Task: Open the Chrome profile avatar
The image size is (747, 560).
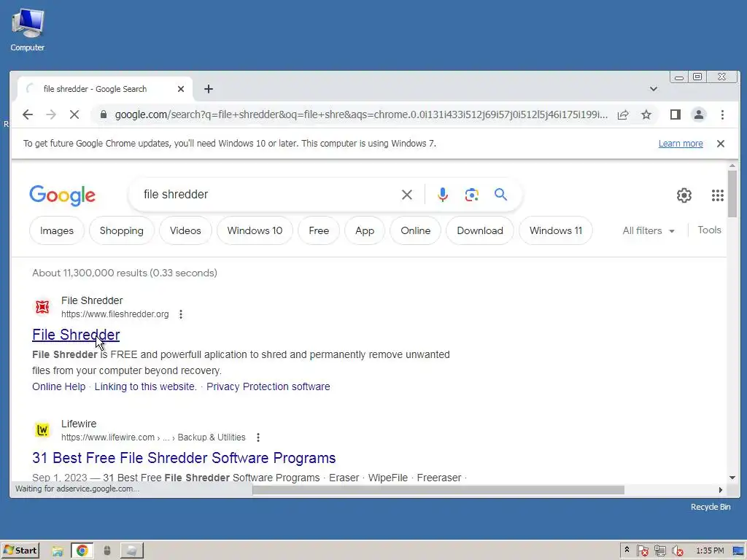Action: (x=698, y=114)
